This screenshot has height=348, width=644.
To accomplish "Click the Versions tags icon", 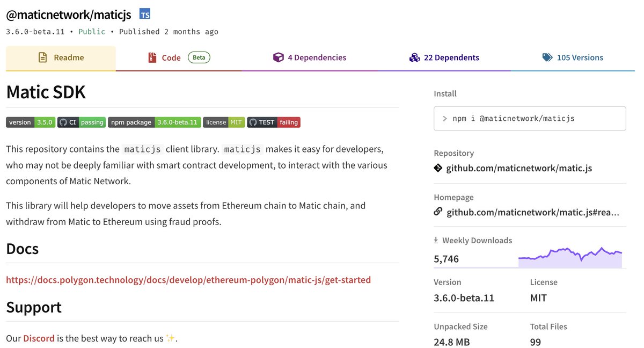I will (x=547, y=57).
